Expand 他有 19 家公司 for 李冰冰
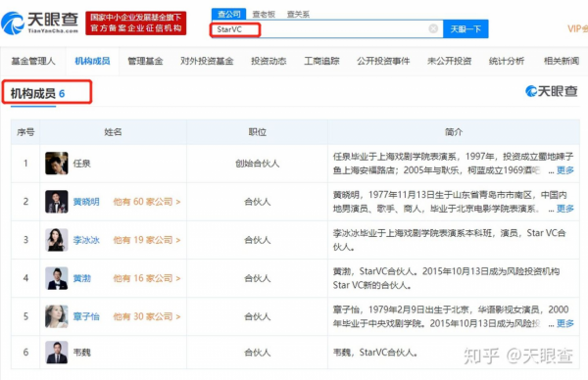The image size is (588, 380). point(147,240)
